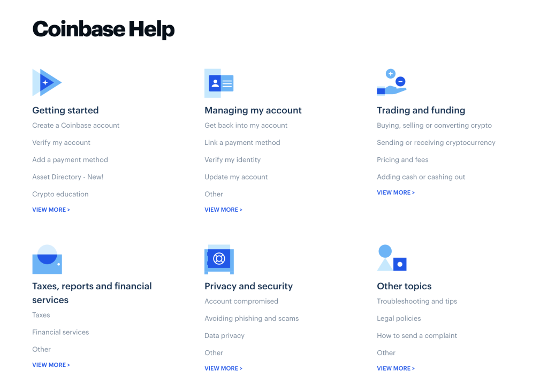This screenshot has width=548, height=392.
Task: Click VIEW MORE under Privacy and security
Action: [223, 368]
